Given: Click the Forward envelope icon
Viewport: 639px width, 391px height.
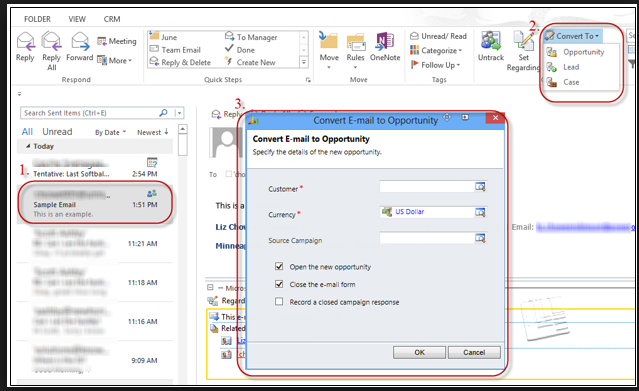Looking at the screenshot, I should (x=80, y=42).
